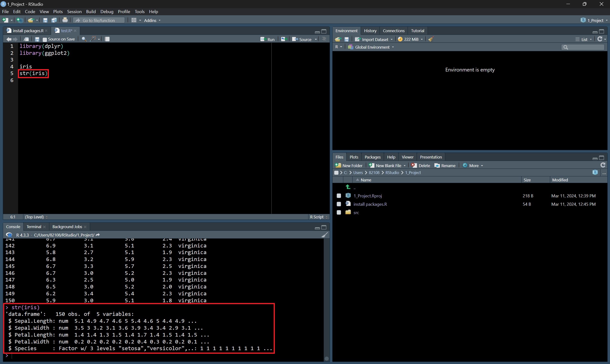Clear environment objects with broom icon
The width and height of the screenshot is (610, 364).
pyautogui.click(x=431, y=39)
